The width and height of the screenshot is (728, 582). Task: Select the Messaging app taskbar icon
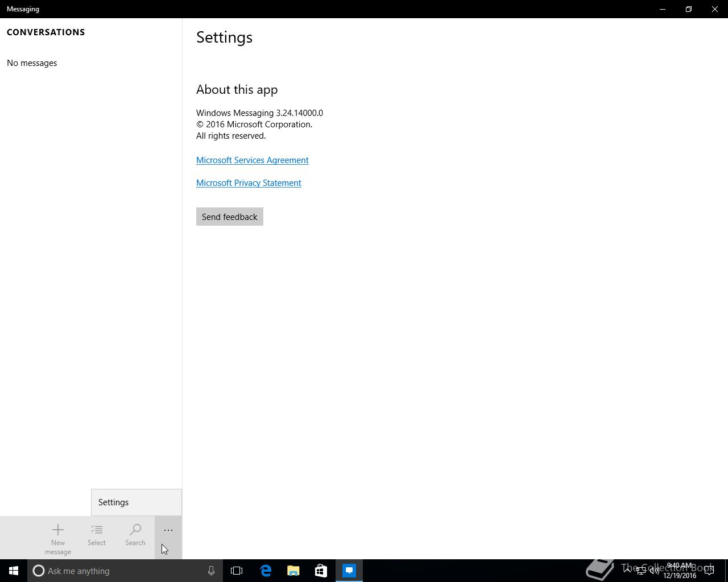click(x=349, y=571)
